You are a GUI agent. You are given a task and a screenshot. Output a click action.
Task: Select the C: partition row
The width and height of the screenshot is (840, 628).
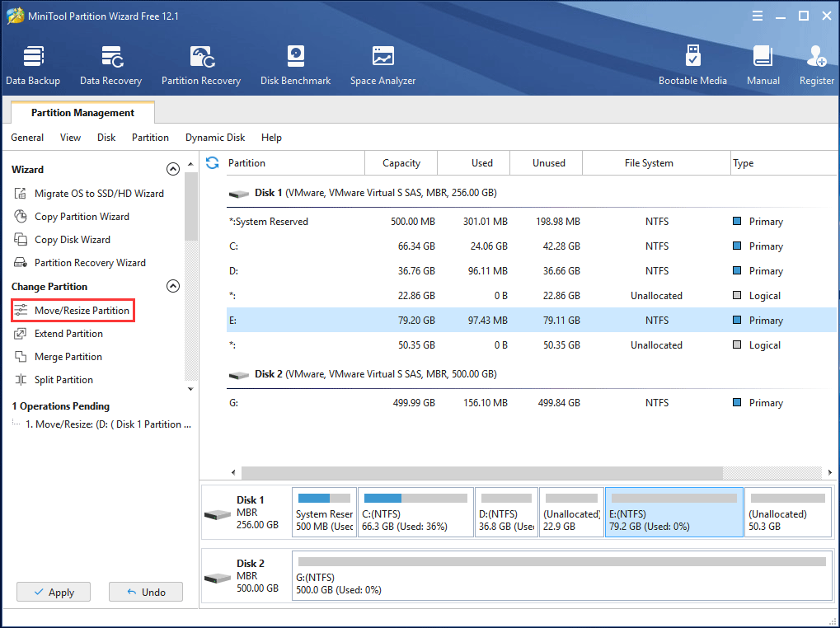531,246
